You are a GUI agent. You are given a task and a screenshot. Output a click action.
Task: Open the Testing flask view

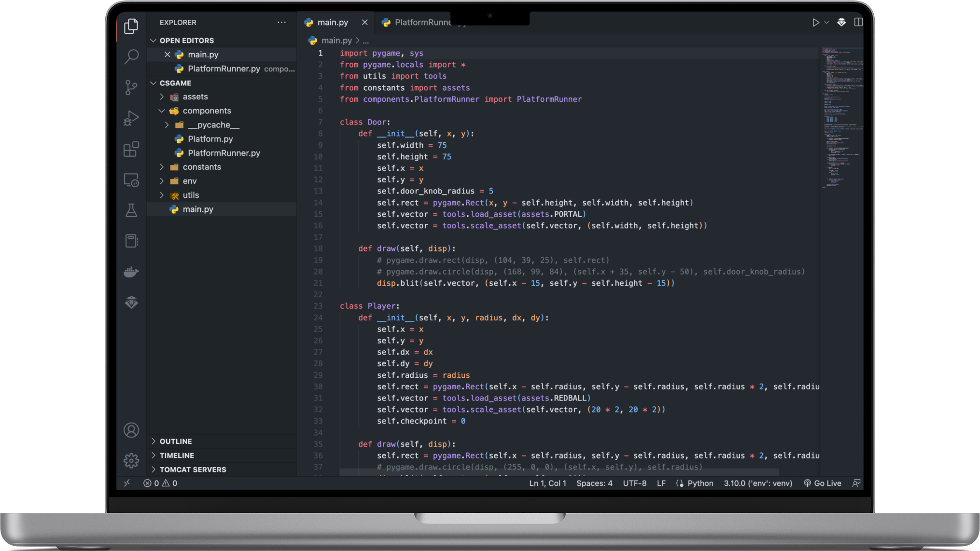[131, 210]
